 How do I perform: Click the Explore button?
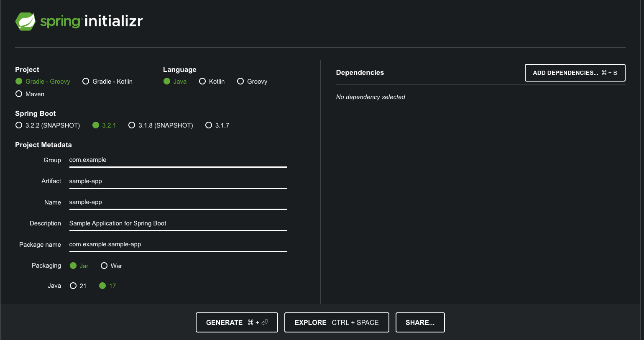[336, 322]
